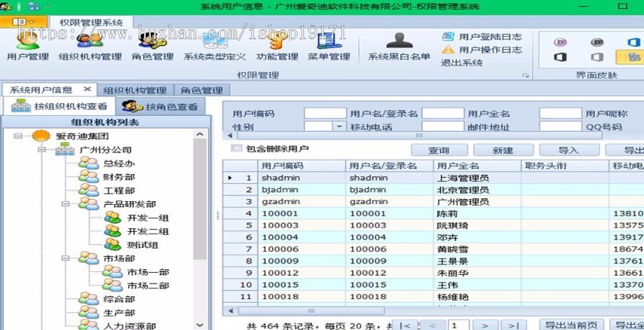Select 工程部 in organization tree
Image resolution: width=644 pixels, height=330 pixels.
click(119, 190)
